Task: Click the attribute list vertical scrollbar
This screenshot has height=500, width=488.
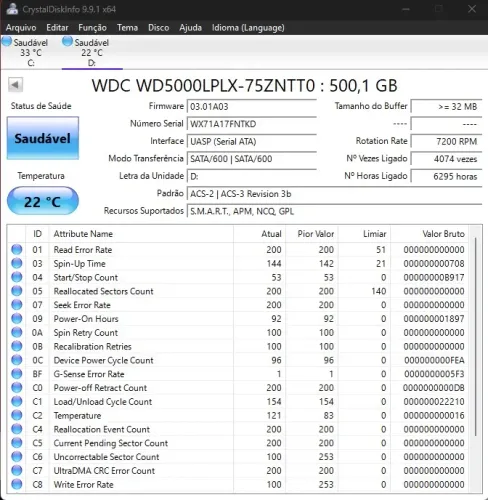Action: (476, 337)
